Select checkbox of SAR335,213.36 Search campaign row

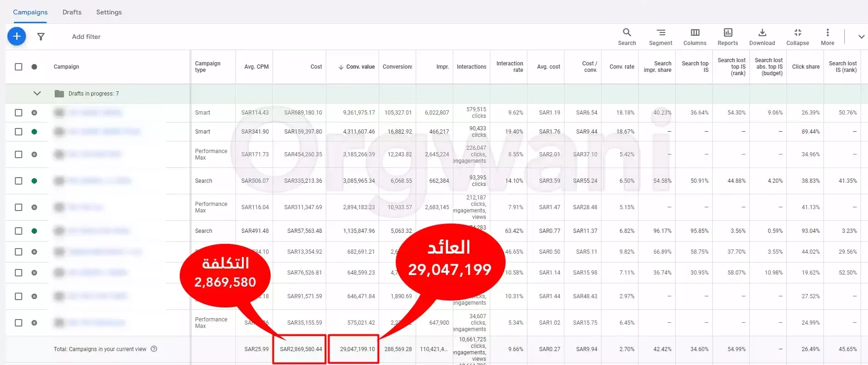click(x=19, y=181)
